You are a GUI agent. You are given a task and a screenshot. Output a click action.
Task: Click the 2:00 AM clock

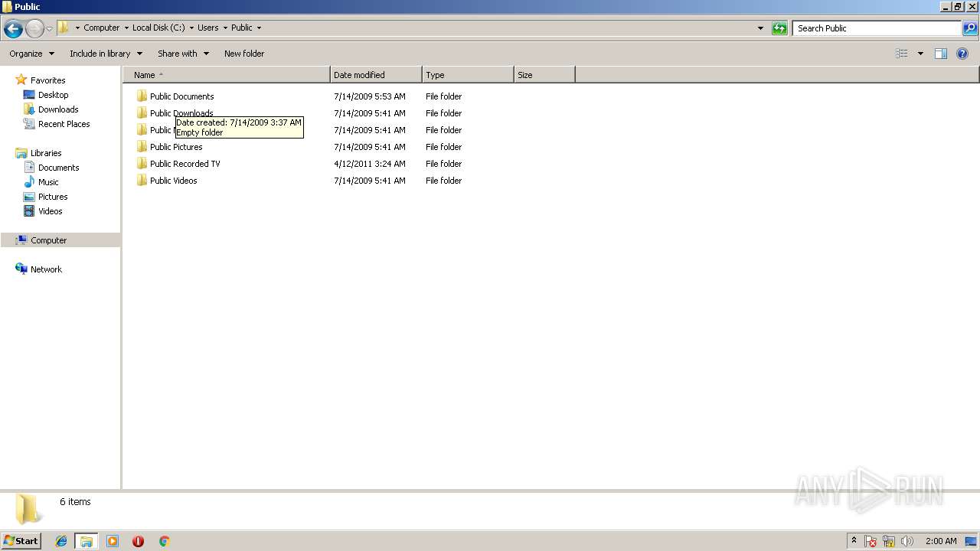click(x=941, y=541)
